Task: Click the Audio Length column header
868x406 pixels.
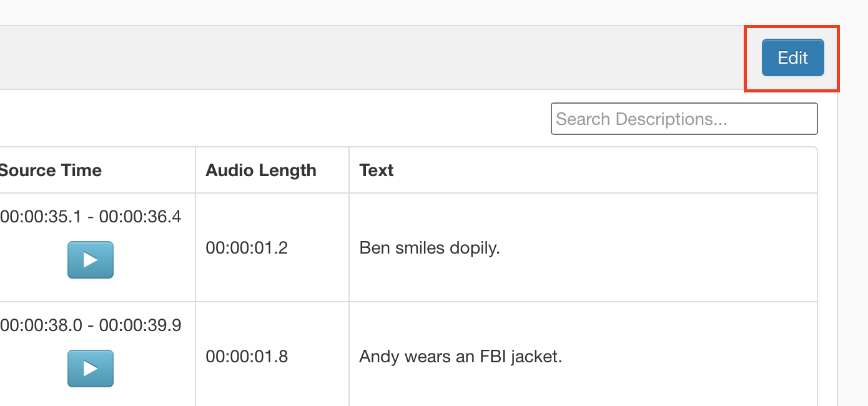Action: tap(261, 171)
